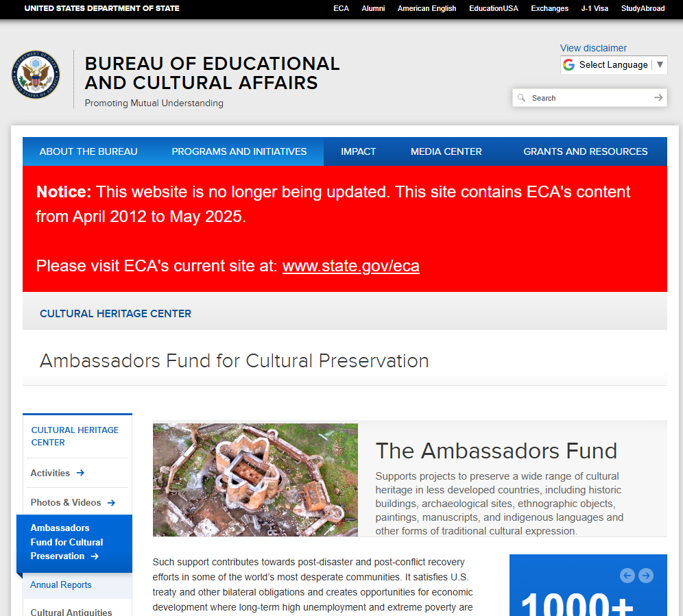The image size is (683, 616).
Task: Click the aerial ruins photo thumbnail
Action: 255,480
